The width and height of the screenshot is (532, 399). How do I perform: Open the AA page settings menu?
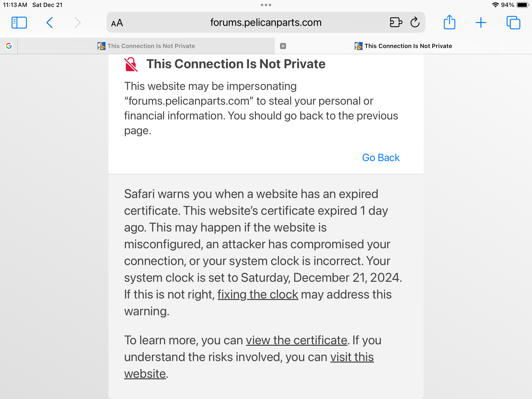[x=117, y=23]
